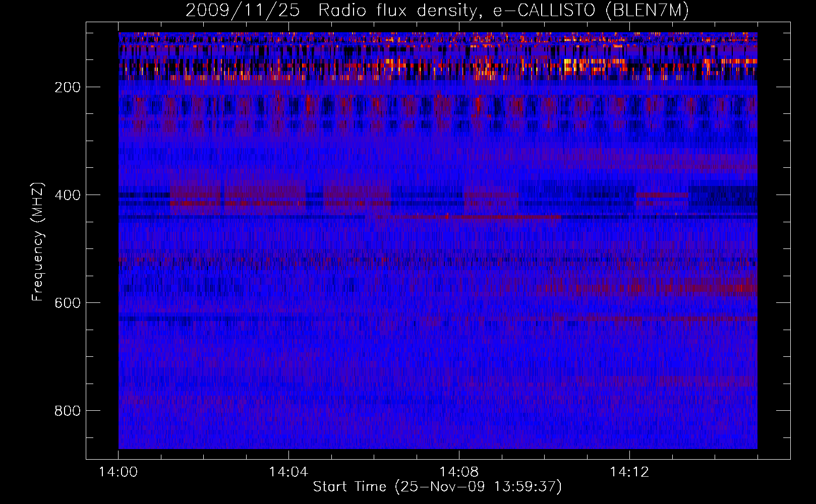Click the plot title 'Radio flux density, e-CALLISTO (BLEN7M)'
This screenshot has width=816, height=504.
coord(503,11)
